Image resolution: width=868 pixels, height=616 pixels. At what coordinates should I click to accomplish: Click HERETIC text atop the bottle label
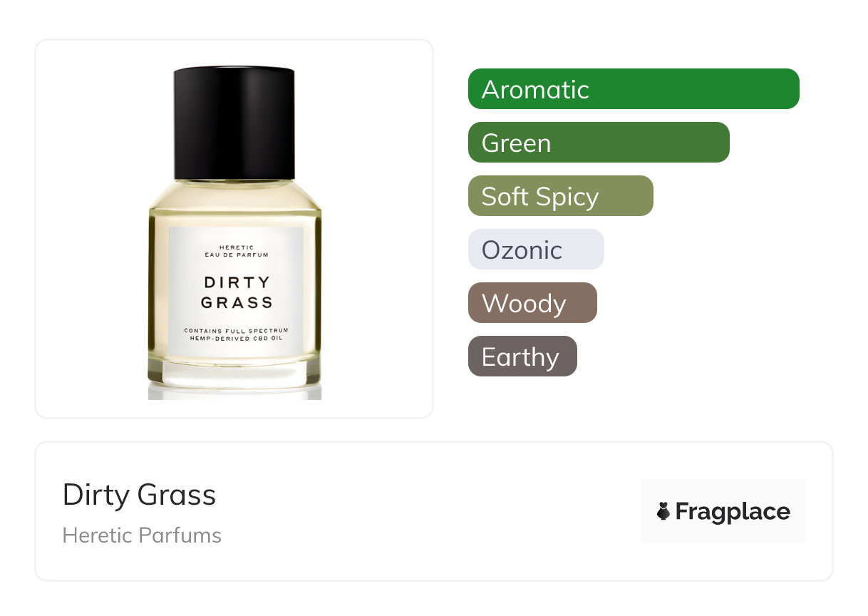237,247
